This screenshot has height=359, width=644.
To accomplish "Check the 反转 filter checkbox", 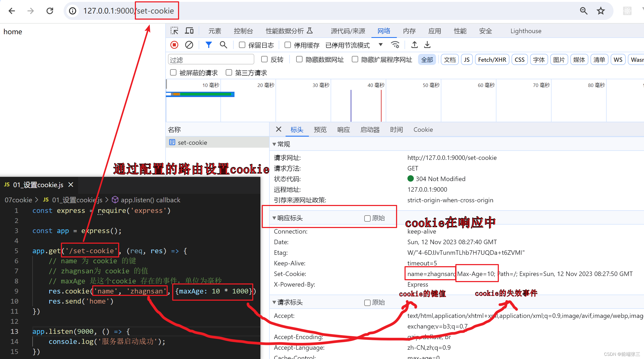I will (264, 59).
